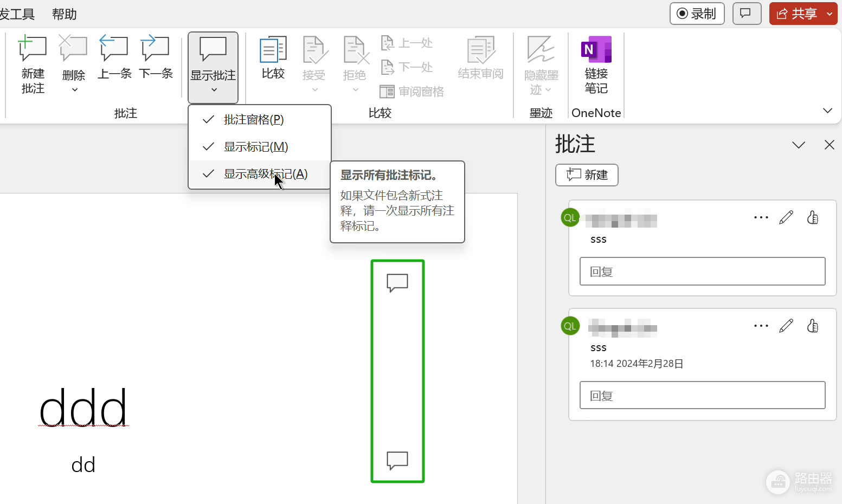Open more options (…) of first comment
This screenshot has width=842, height=504.
[x=761, y=217]
